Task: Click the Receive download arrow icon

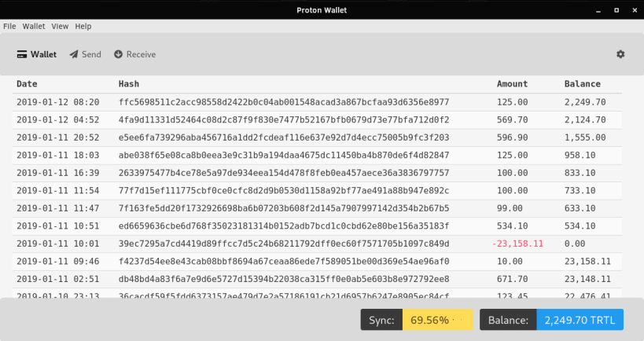Action: (x=118, y=54)
